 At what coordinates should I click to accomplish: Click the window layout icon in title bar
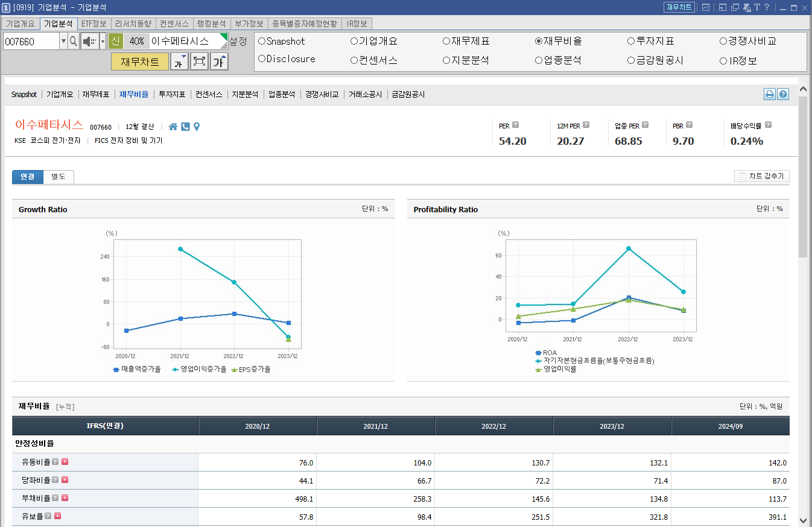point(722,7)
